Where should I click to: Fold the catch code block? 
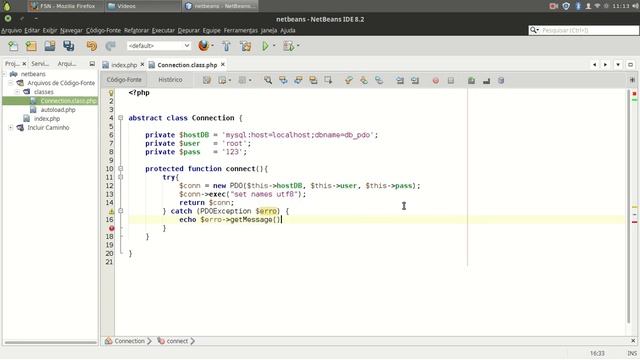[x=121, y=211]
